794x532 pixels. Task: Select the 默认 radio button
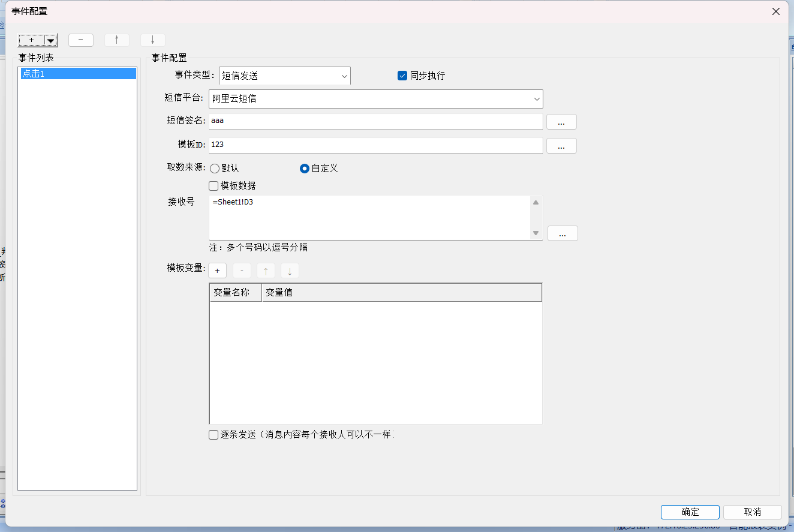click(215, 169)
